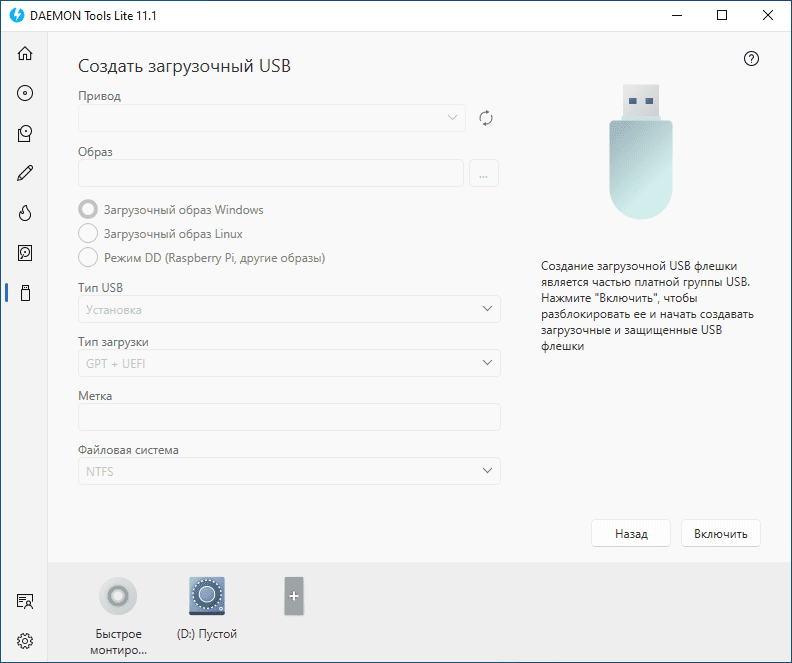Screen dimensions: 792x663
Task: Open the disc Images sidebar icon
Action: click(25, 93)
